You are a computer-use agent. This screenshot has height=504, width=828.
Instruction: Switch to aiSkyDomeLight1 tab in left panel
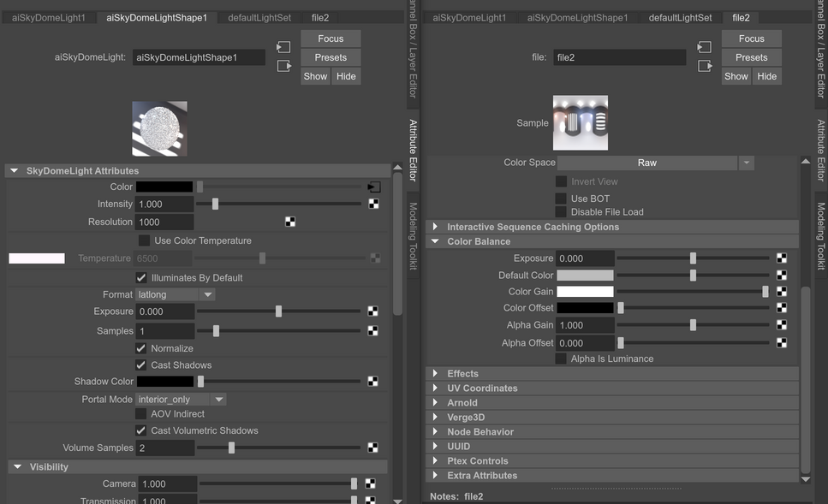click(x=49, y=17)
